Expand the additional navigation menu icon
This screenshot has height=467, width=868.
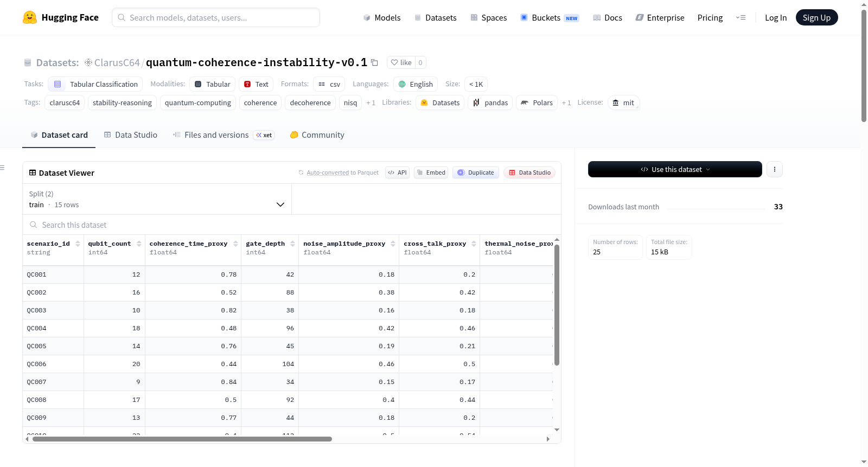tap(741, 17)
